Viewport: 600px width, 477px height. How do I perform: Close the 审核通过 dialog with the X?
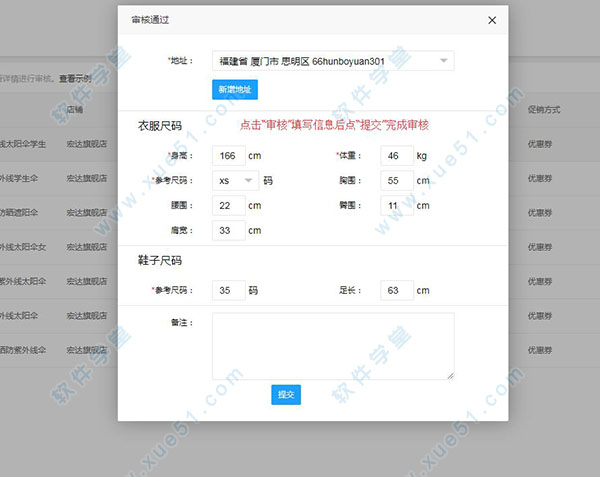coord(491,19)
